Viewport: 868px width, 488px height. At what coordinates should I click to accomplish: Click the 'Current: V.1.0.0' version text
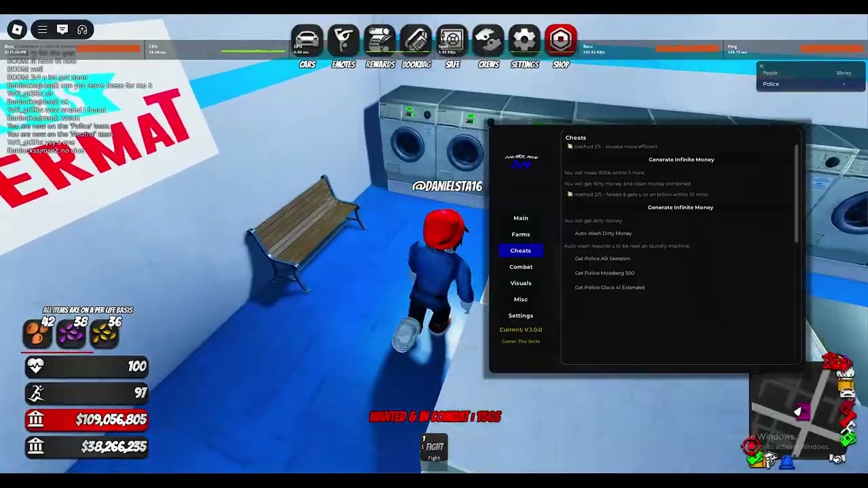pos(521,329)
